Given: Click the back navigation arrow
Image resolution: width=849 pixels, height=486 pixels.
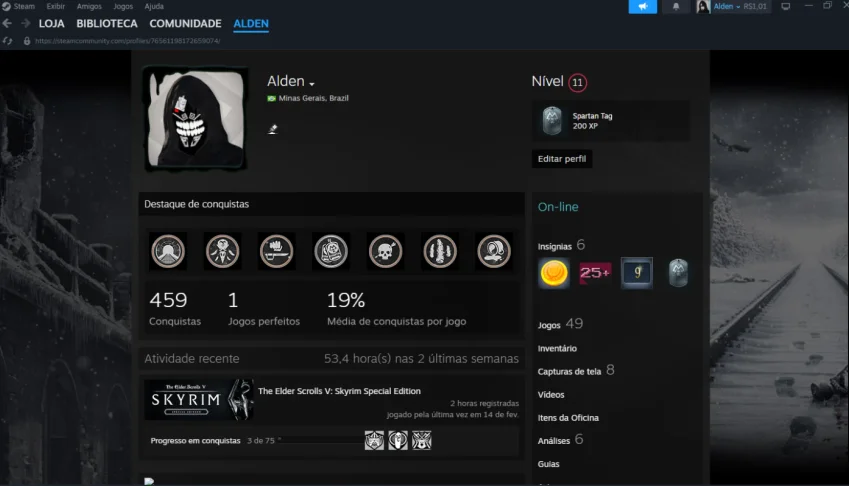Looking at the screenshot, I should 7,23.
